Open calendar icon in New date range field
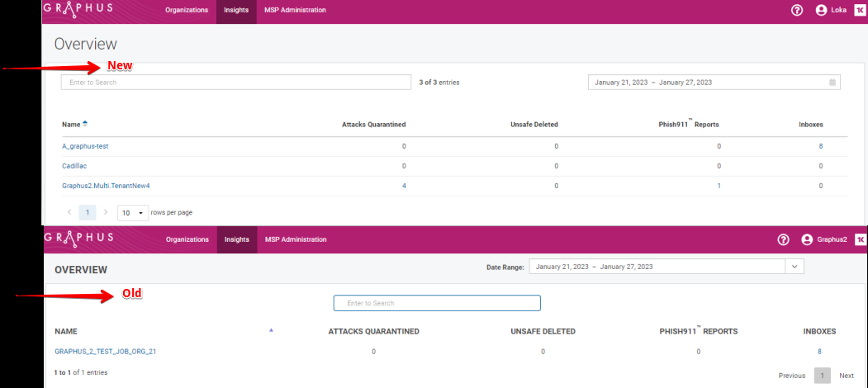 [832, 83]
